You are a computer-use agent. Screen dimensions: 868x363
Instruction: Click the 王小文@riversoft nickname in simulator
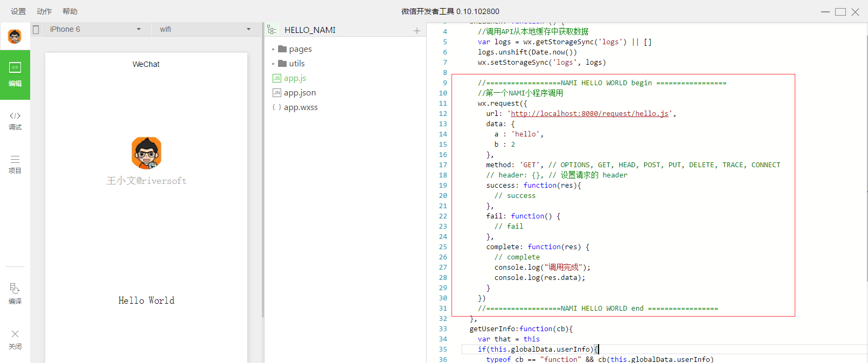tap(147, 181)
